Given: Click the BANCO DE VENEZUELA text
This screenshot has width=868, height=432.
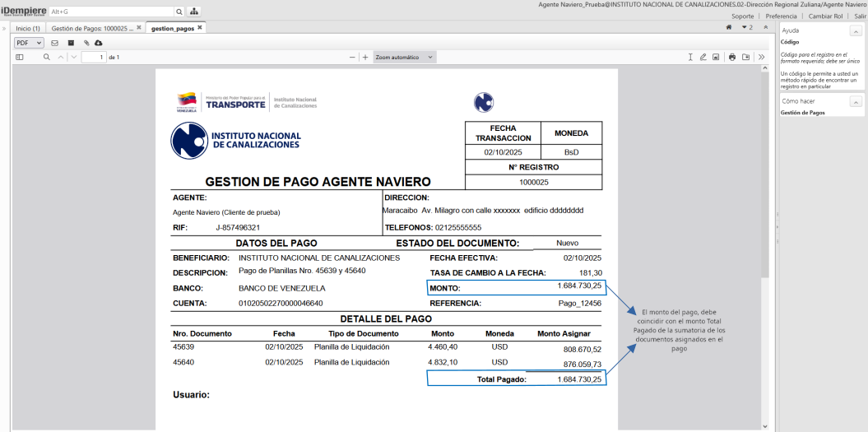Looking at the screenshot, I should (281, 289).
